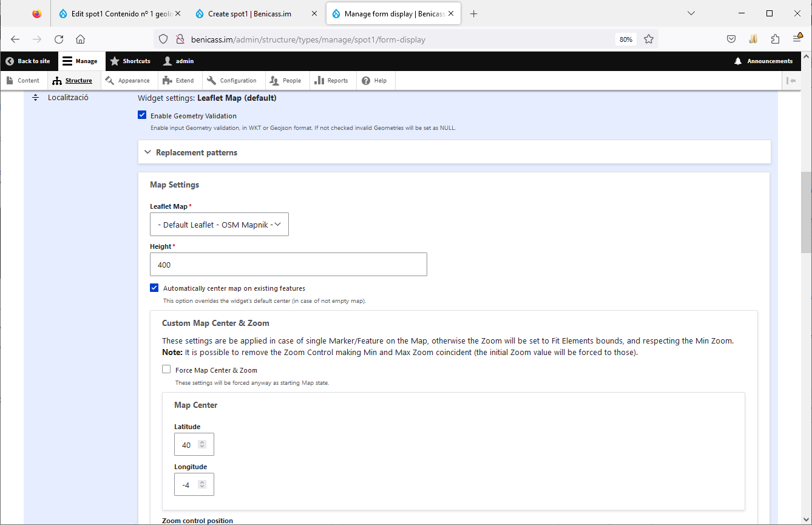Bookmark this page with the star
Viewport: 812px width, 525px height.
pos(649,39)
